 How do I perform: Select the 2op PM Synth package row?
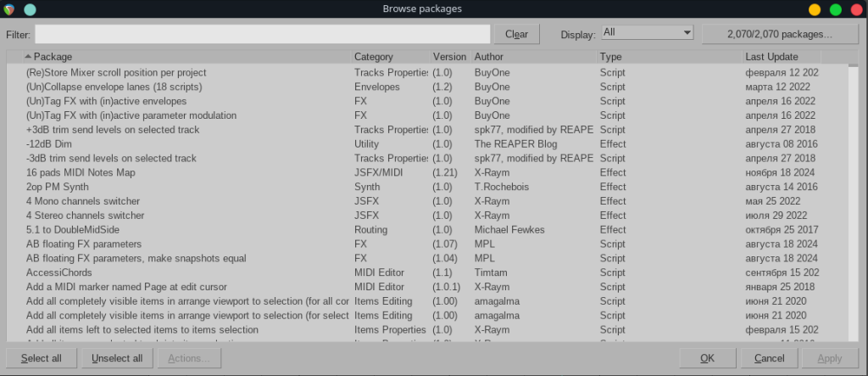58,187
